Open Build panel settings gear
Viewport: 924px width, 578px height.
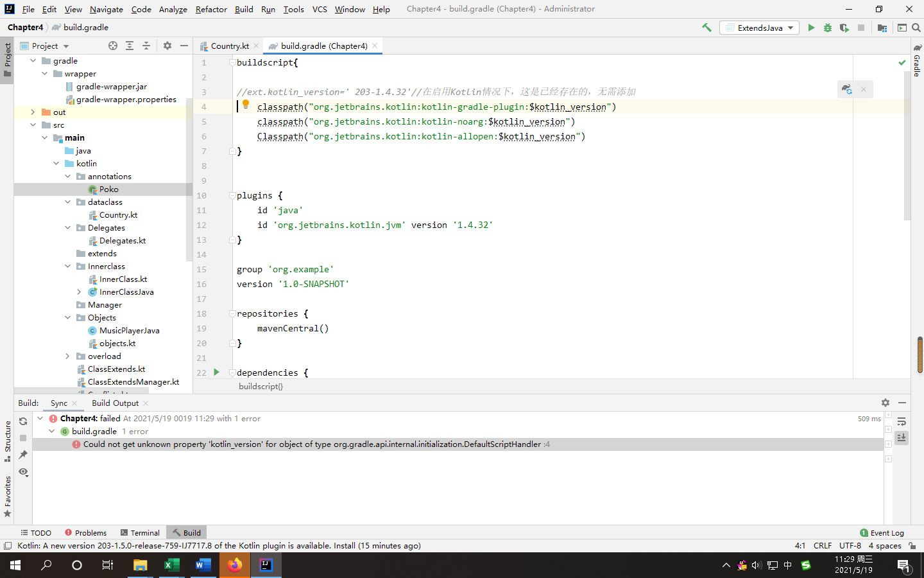(886, 403)
